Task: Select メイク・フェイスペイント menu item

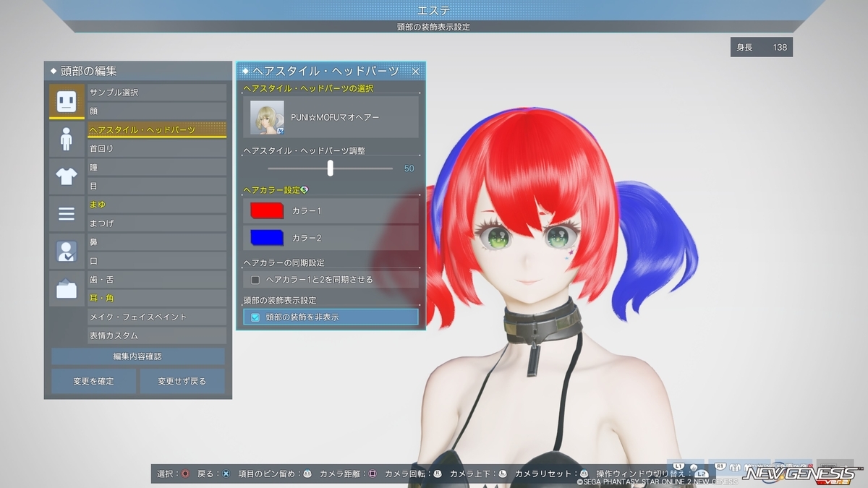Action: pyautogui.click(x=157, y=317)
